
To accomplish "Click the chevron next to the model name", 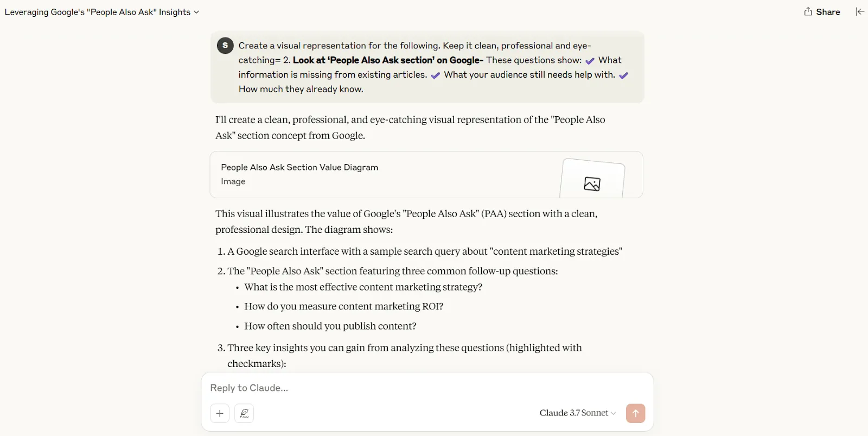I will click(614, 413).
